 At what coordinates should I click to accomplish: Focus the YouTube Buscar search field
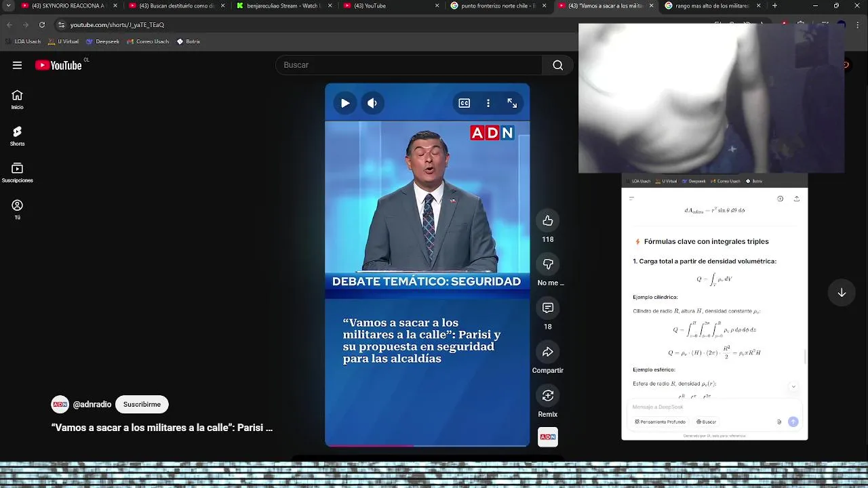tap(409, 65)
